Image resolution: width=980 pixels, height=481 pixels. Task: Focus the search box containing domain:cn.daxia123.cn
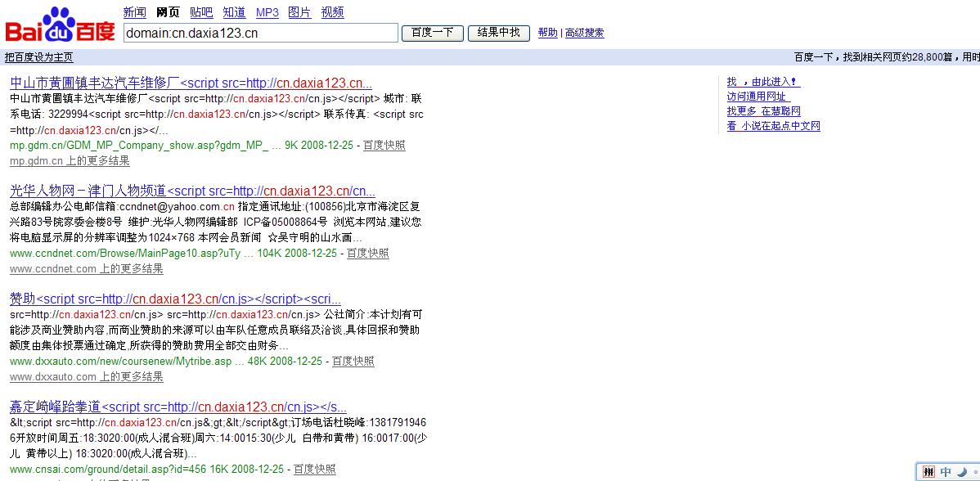point(261,33)
